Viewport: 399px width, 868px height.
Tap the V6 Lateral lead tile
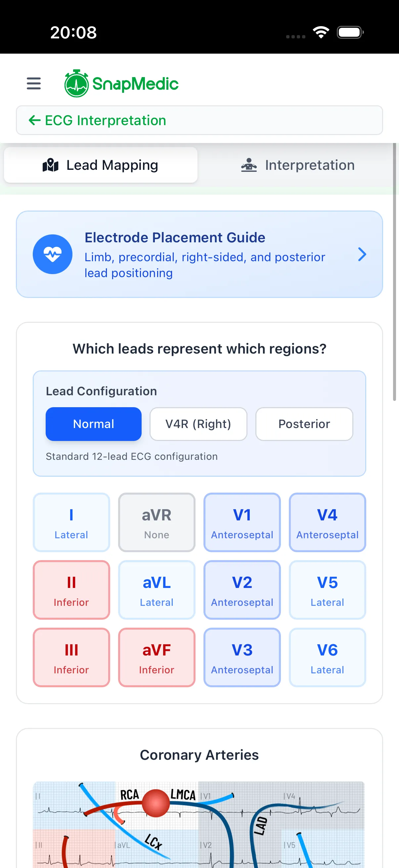click(x=327, y=657)
